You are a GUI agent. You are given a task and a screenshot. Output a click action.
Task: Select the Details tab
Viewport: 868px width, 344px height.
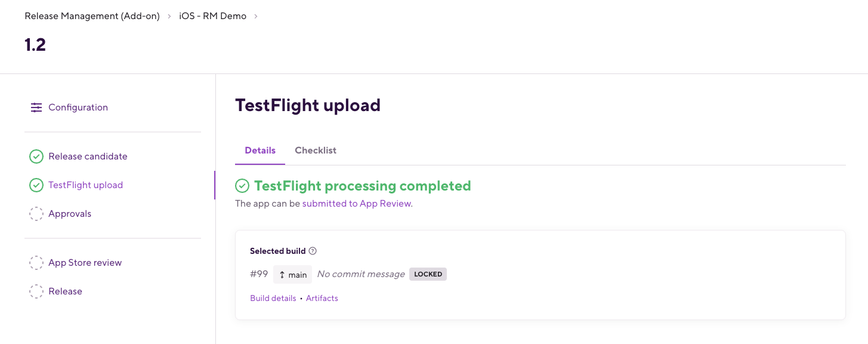(260, 150)
